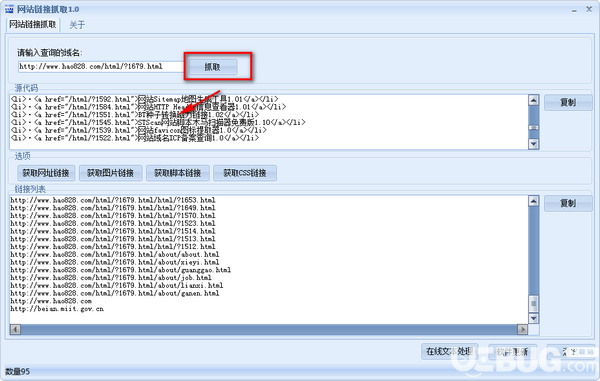Select link http://beian.miit.gov.cn

[57, 309]
